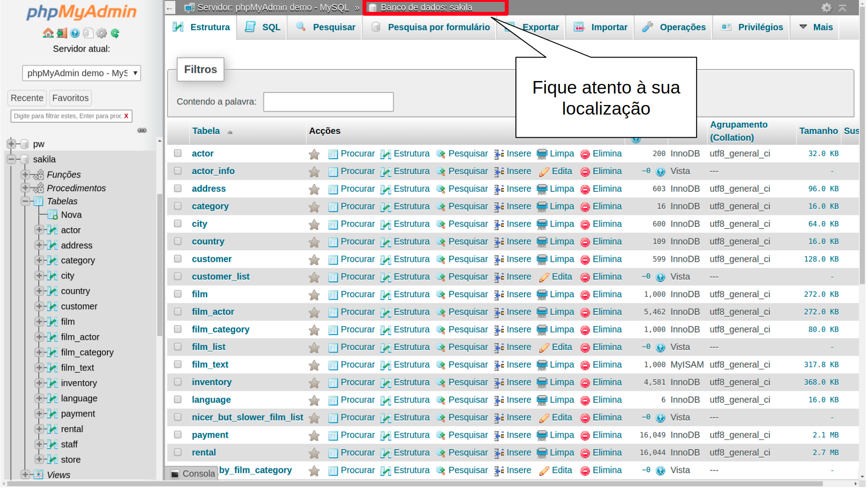868x489 pixels.
Task: Select the customer table row checkbox
Action: [178, 259]
